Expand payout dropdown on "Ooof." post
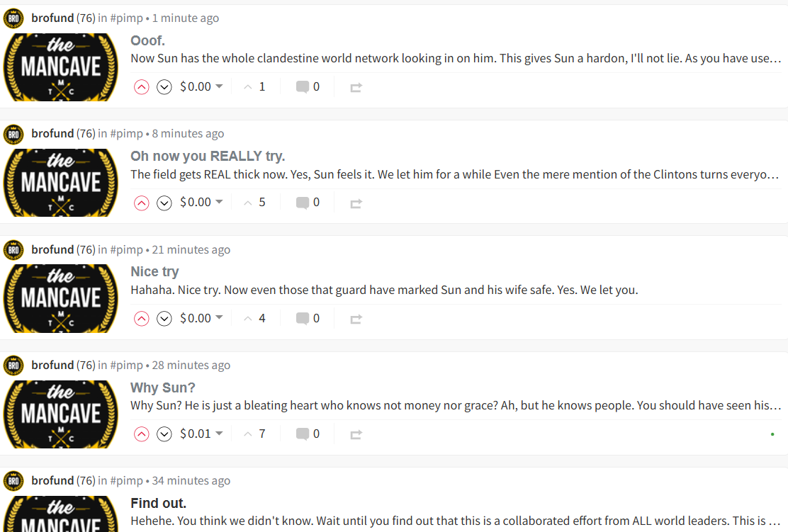Screen dimensions: 788x532 pos(219,86)
